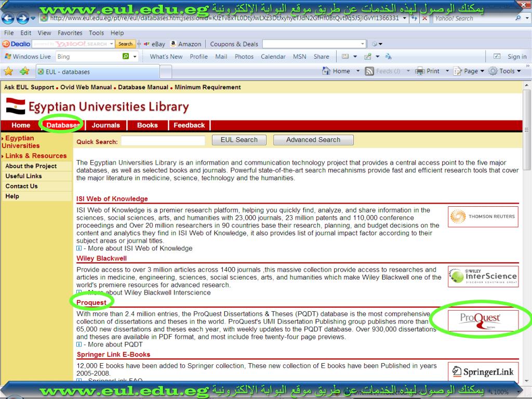Open a new tab with the blank tab
The width and height of the screenshot is (532, 399).
(x=166, y=72)
